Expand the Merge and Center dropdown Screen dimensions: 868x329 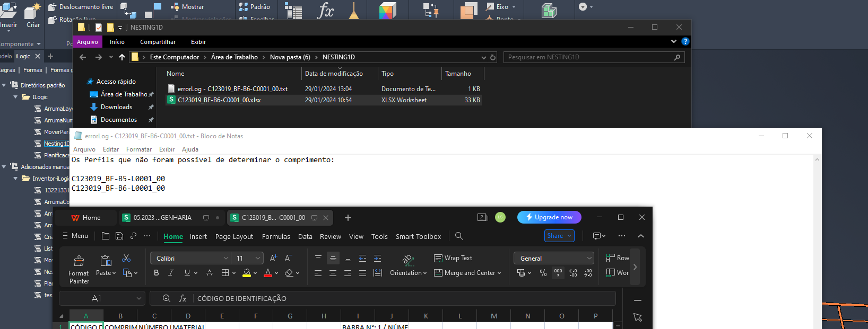click(499, 273)
